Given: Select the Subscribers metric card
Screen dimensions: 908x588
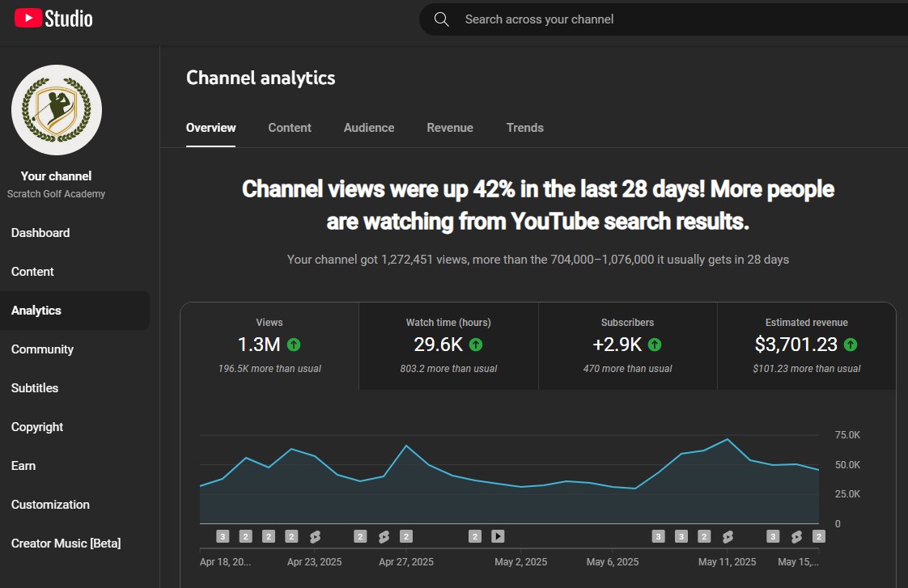Looking at the screenshot, I should pos(628,346).
